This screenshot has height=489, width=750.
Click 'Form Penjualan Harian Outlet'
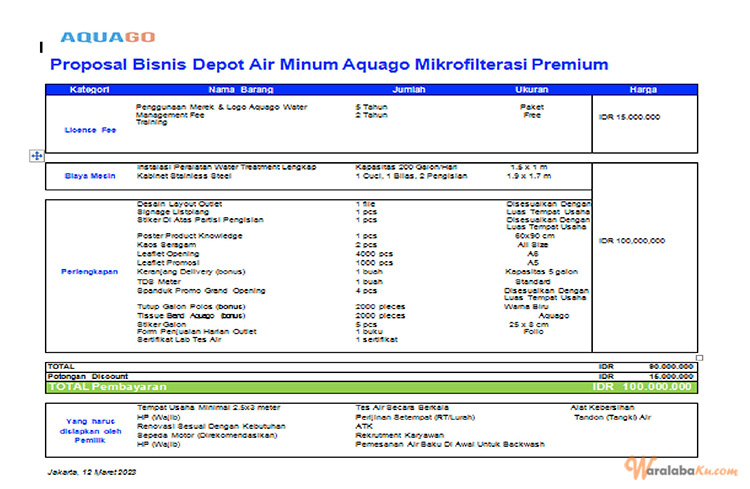(197, 332)
